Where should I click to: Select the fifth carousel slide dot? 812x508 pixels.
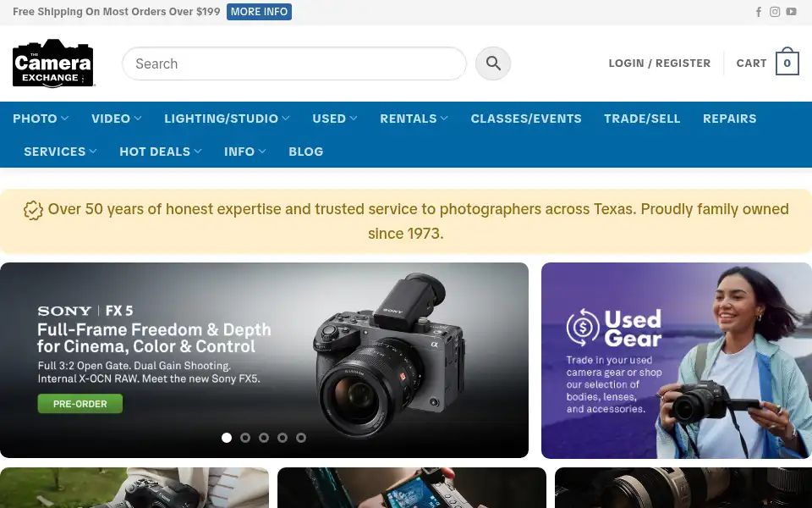pyautogui.click(x=301, y=438)
